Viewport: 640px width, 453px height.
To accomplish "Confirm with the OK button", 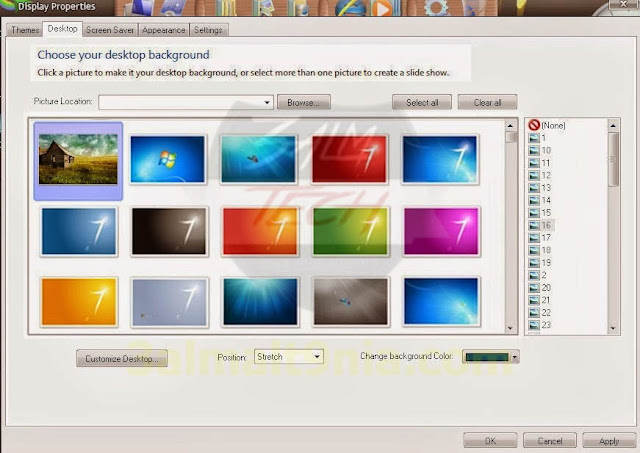I will (490, 441).
